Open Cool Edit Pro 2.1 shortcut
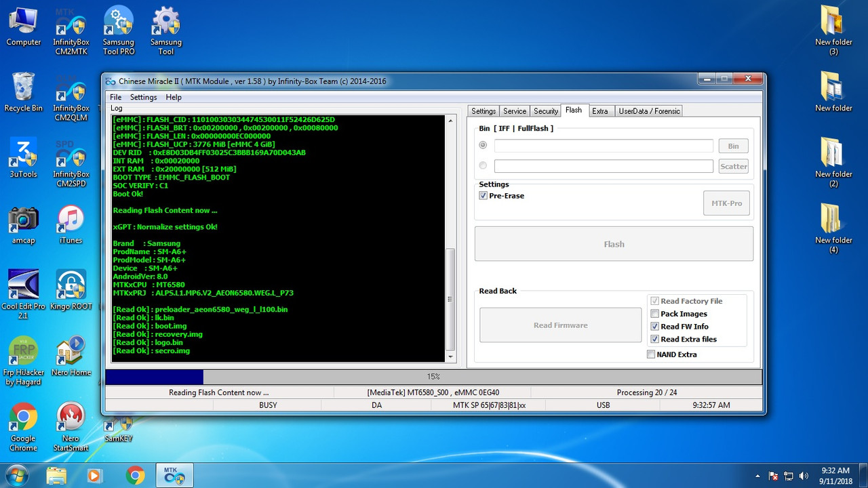Image resolution: width=868 pixels, height=488 pixels. (x=24, y=295)
